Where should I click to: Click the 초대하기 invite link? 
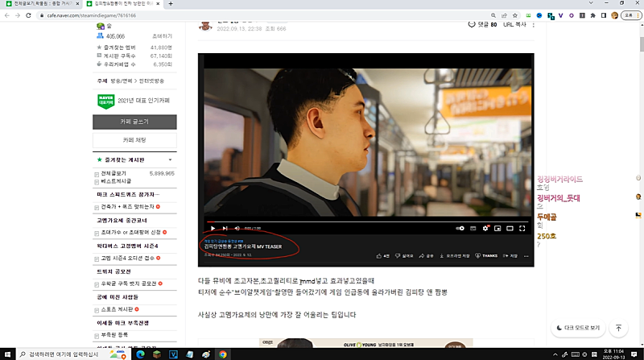(x=163, y=36)
